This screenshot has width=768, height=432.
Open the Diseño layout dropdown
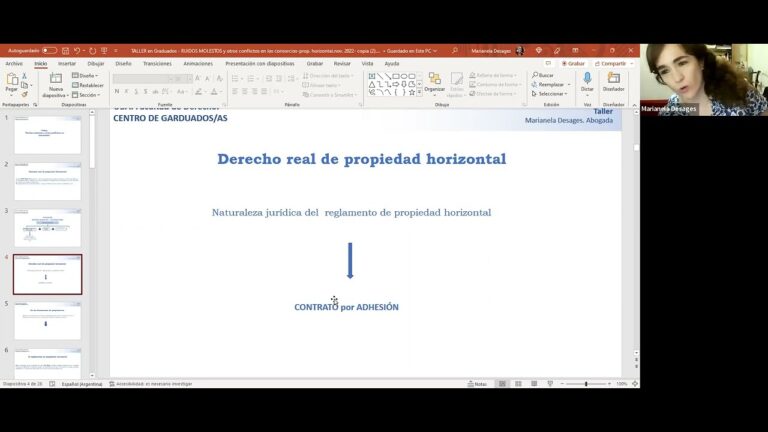coord(87,75)
